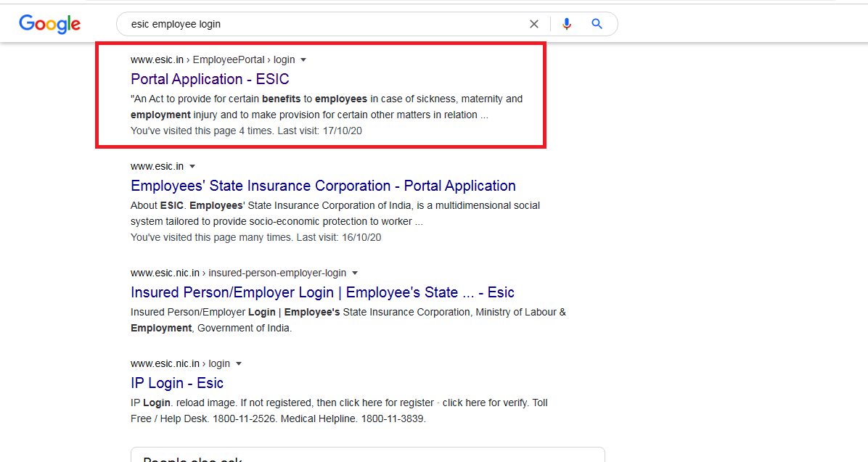Expand dropdown arrow beside www.esic.nic.in › login

(239, 364)
